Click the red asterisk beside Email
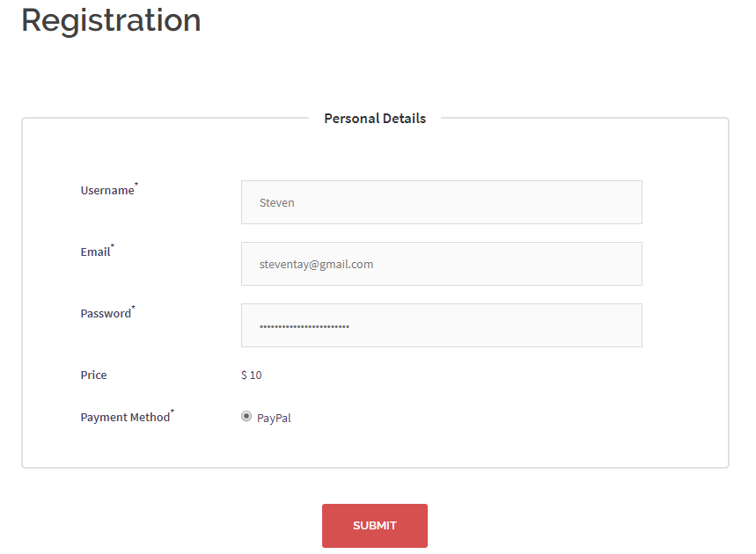Image resolution: width=756 pixels, height=554 pixels. tap(113, 246)
